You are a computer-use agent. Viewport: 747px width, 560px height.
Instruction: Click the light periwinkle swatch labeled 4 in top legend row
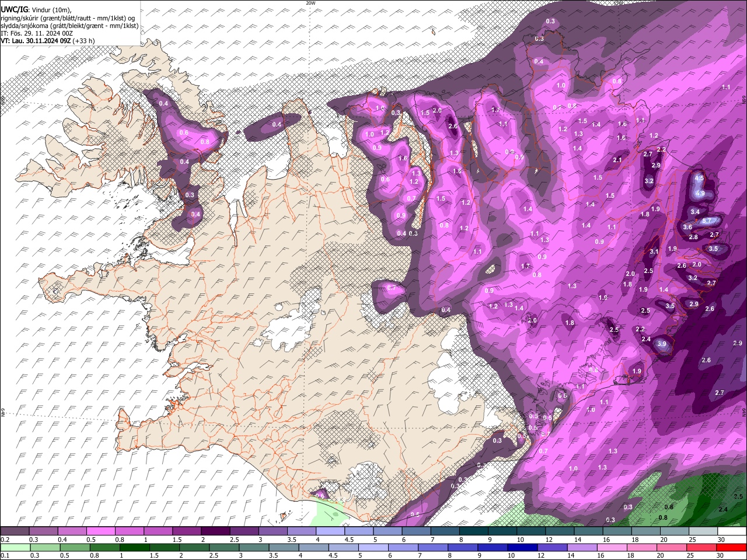330,531
